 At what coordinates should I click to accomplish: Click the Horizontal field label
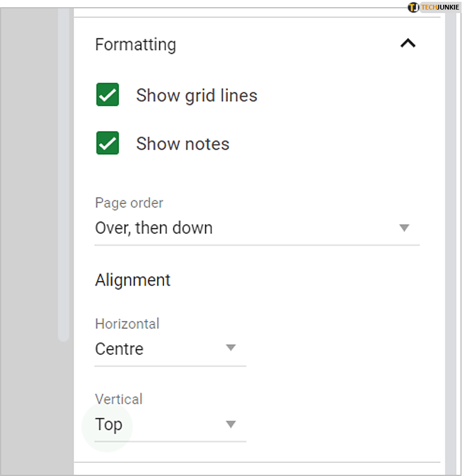(x=127, y=324)
